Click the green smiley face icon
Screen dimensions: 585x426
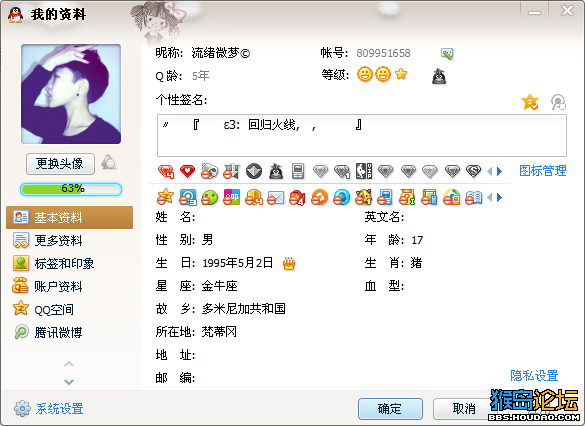[210, 197]
